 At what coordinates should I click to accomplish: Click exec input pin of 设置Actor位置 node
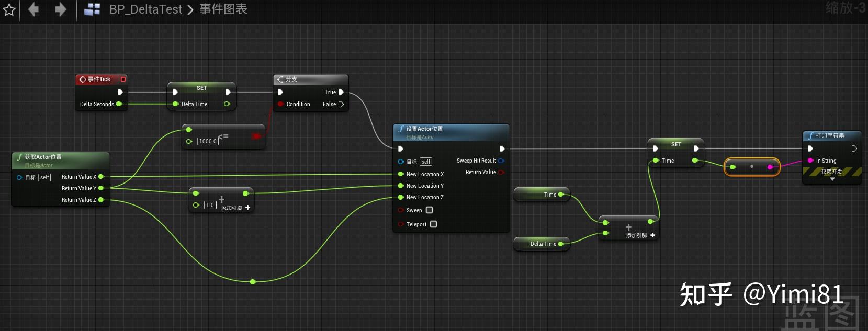[401, 149]
